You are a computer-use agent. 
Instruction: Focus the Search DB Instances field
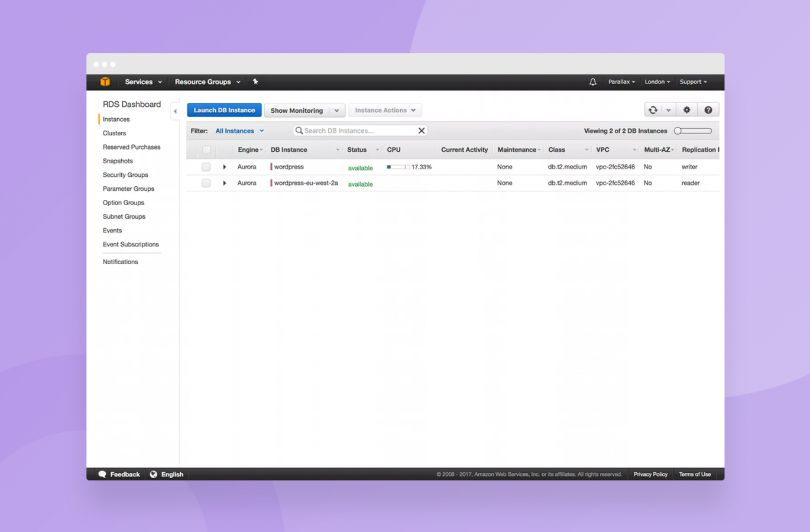coord(360,131)
